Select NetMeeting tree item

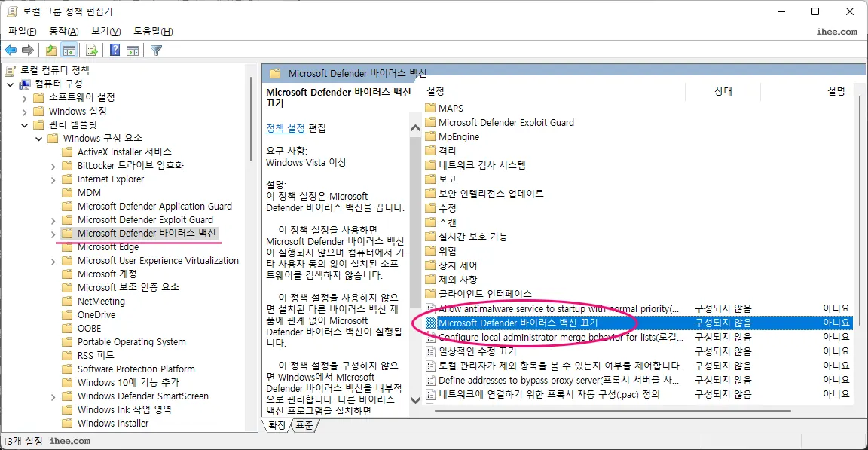pos(101,302)
